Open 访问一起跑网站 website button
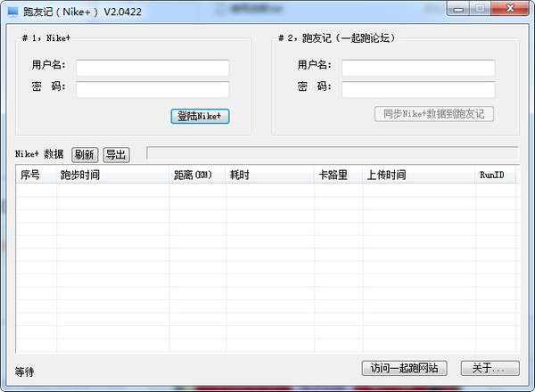Screen dimensions: 535x392 click(x=404, y=368)
